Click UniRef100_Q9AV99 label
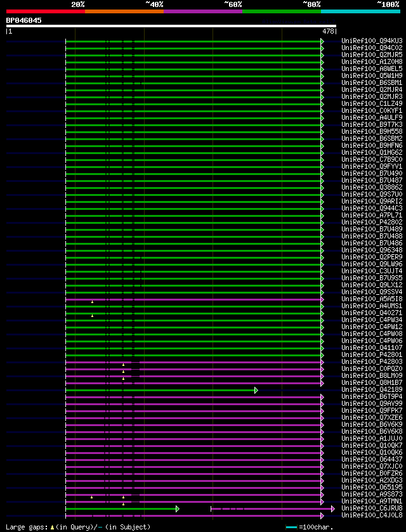Screen dimensions: 406x532 [x=372, y=404]
